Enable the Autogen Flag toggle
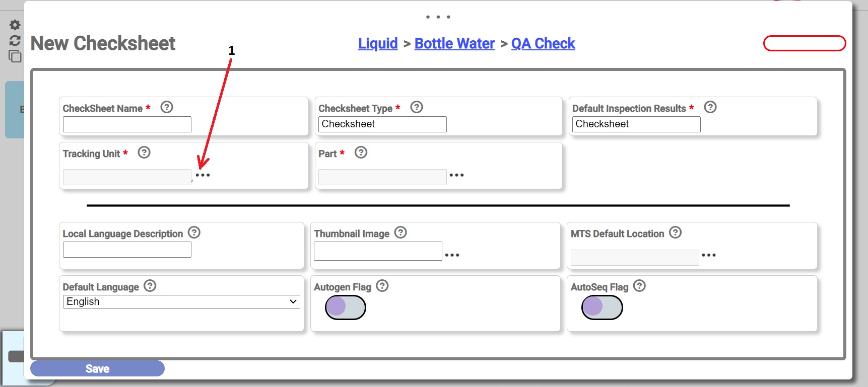Image resolution: width=868 pixels, height=387 pixels. (346, 307)
